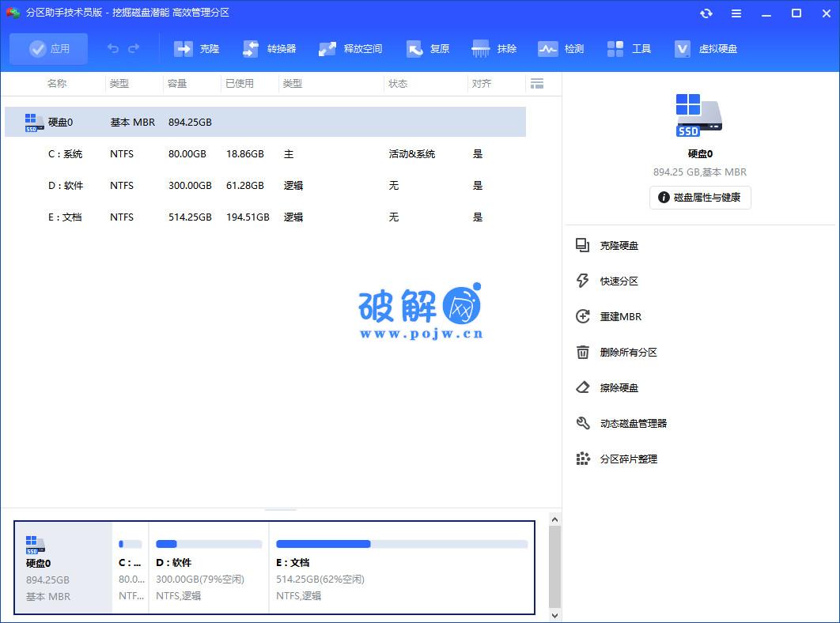Select 分区碎片整理 defragment option
This screenshot has width=840, height=623.
pos(629,459)
